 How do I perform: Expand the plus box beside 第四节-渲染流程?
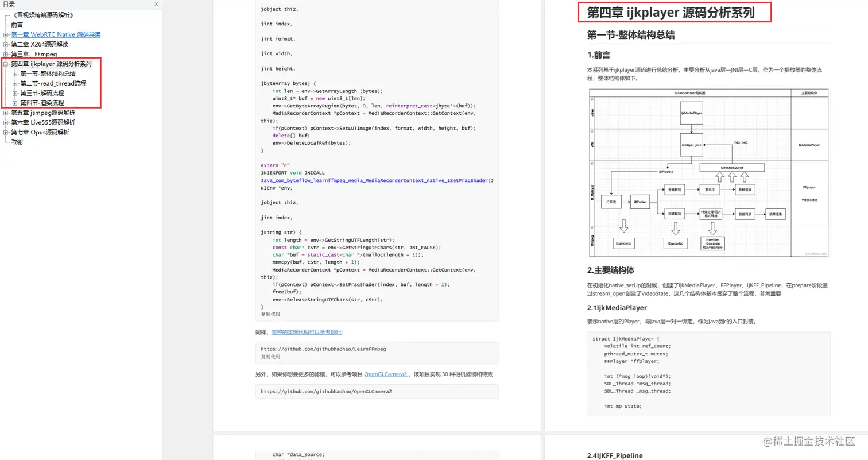click(x=15, y=103)
